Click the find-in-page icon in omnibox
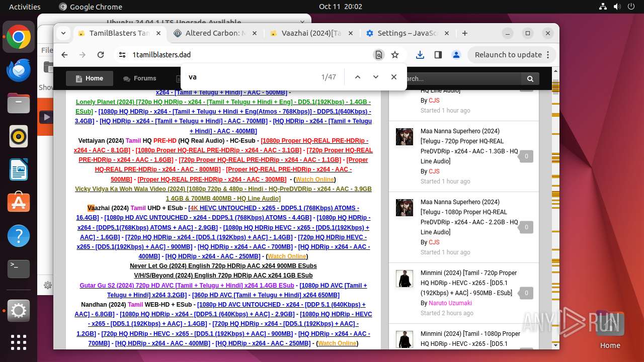This screenshot has height=362, width=644. pos(379,55)
